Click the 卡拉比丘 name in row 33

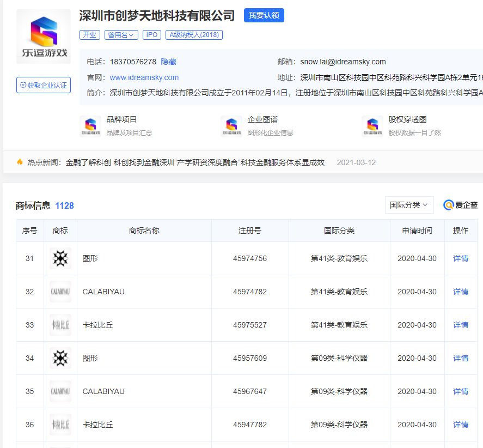pos(97,325)
